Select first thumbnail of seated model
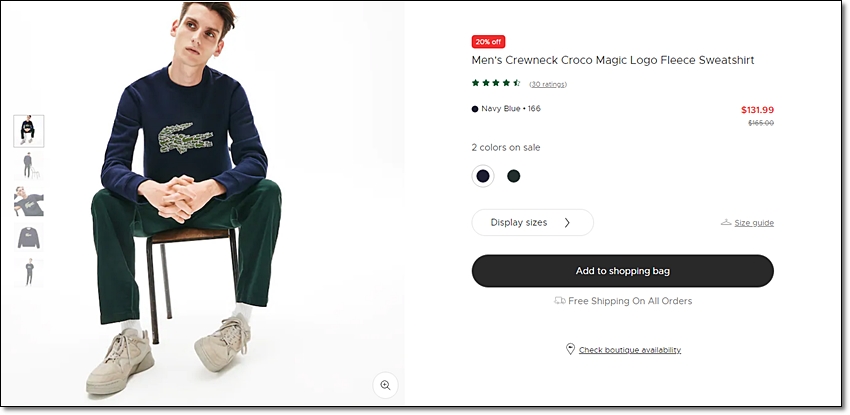The width and height of the screenshot is (850, 415). pyautogui.click(x=29, y=131)
